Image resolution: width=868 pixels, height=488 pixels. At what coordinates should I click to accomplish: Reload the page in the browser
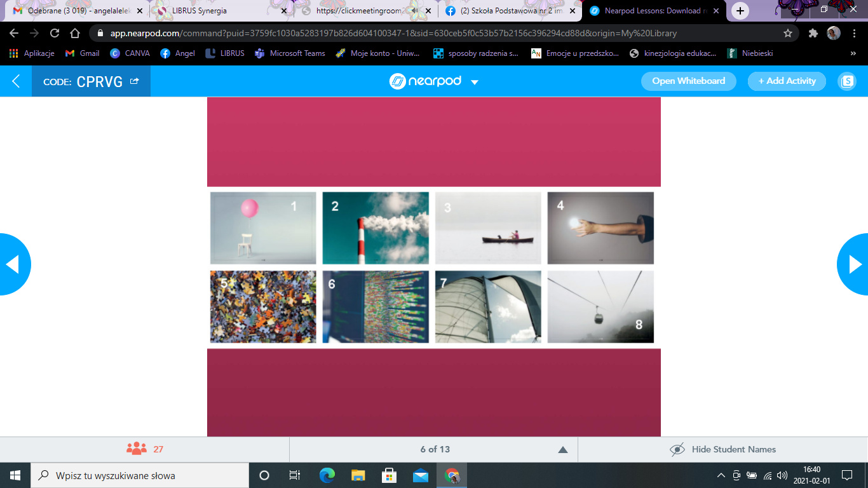(55, 34)
